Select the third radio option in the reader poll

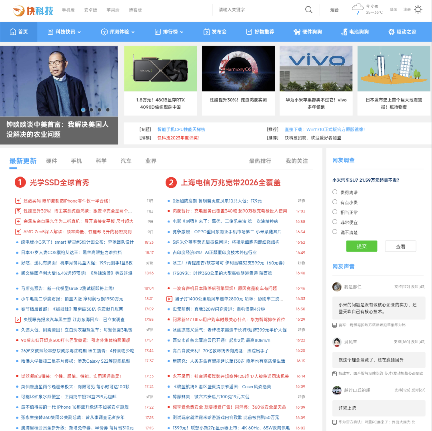point(335,212)
